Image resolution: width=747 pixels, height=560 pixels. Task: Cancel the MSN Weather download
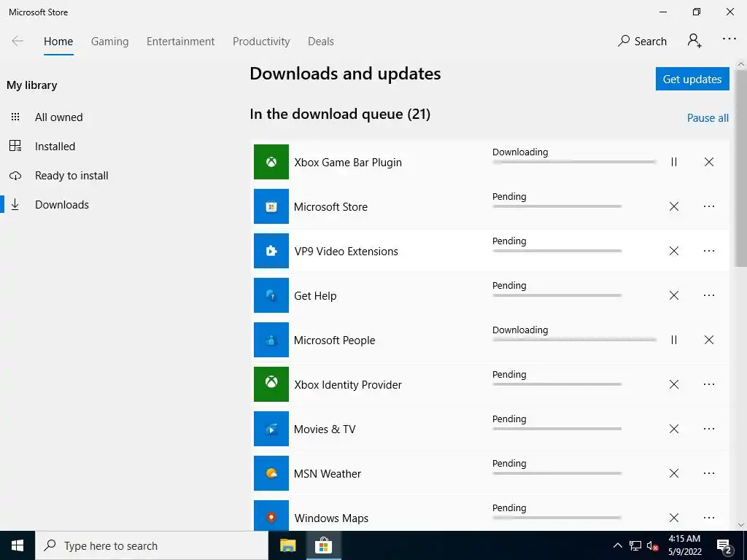click(673, 472)
